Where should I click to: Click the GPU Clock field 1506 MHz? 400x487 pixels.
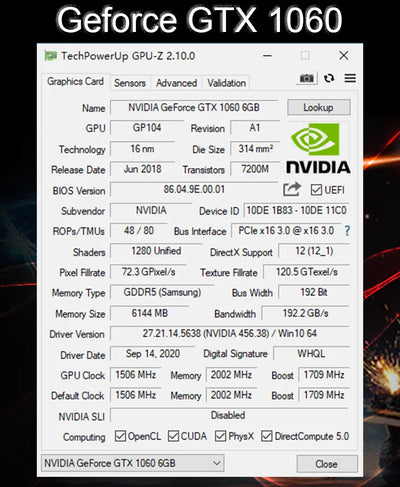(x=136, y=375)
